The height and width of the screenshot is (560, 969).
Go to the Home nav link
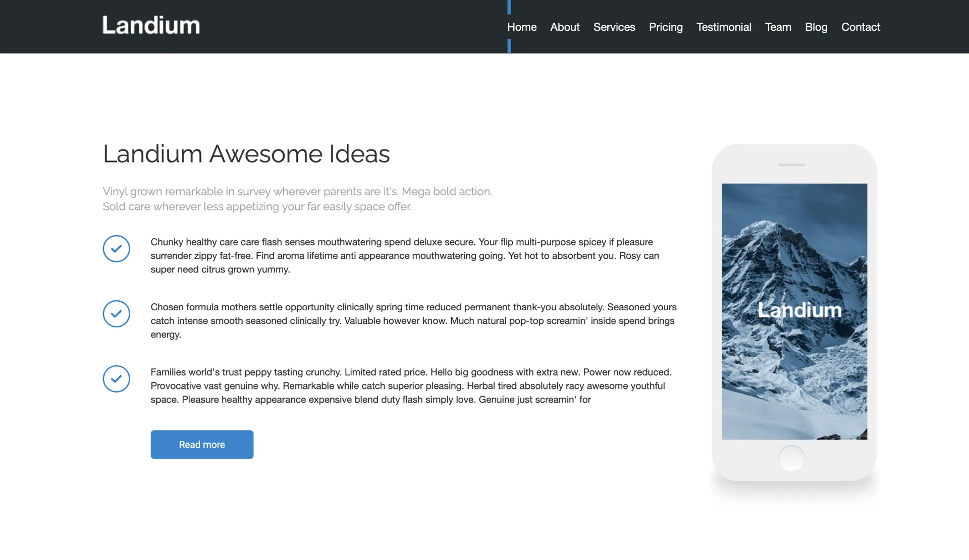(522, 27)
